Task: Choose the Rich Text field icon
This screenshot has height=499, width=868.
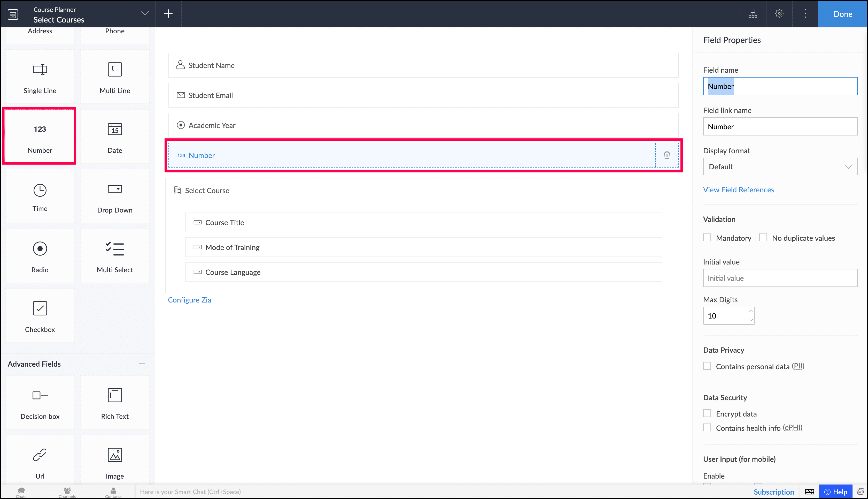Action: 115,396
